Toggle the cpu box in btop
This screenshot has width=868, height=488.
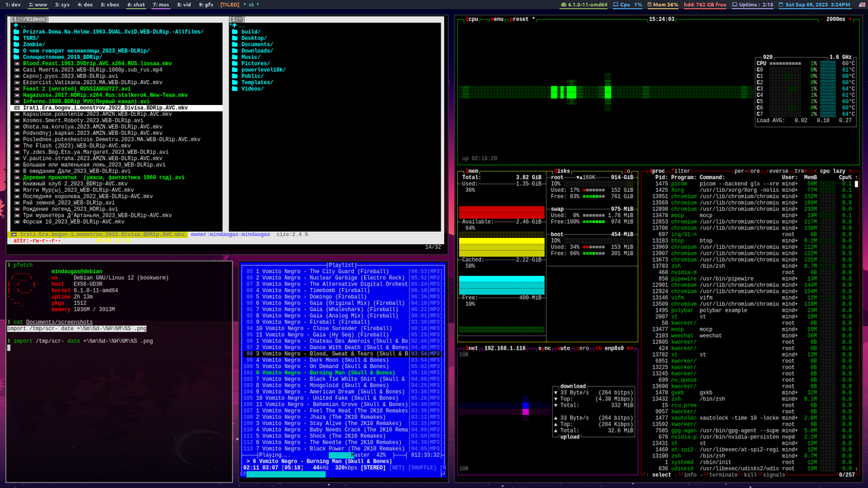pos(473,19)
